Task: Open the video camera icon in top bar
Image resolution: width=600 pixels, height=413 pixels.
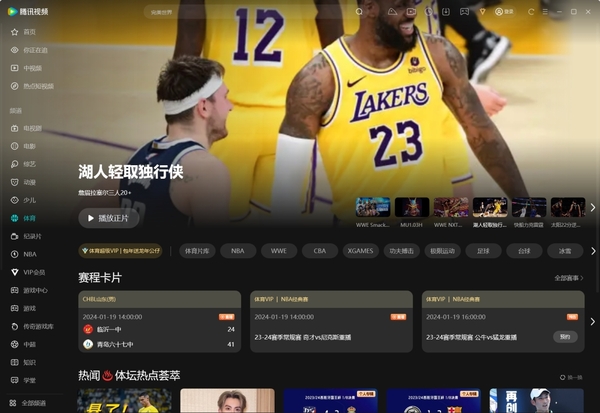Action: [x=411, y=12]
